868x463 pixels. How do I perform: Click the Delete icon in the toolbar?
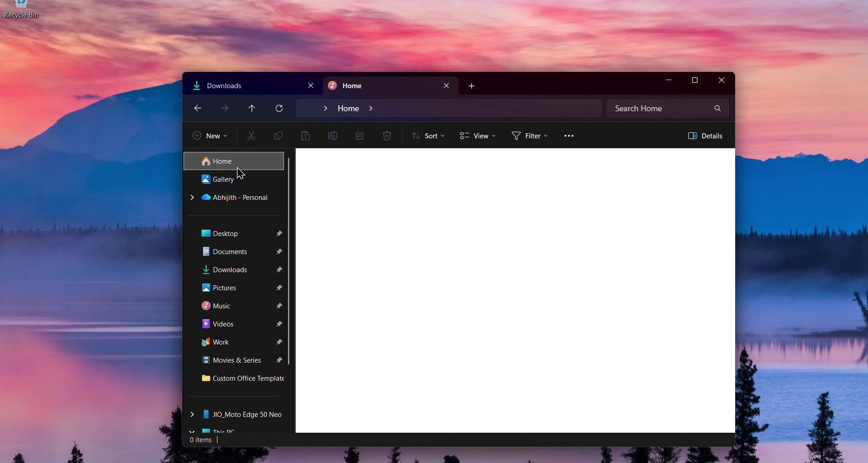[387, 136]
